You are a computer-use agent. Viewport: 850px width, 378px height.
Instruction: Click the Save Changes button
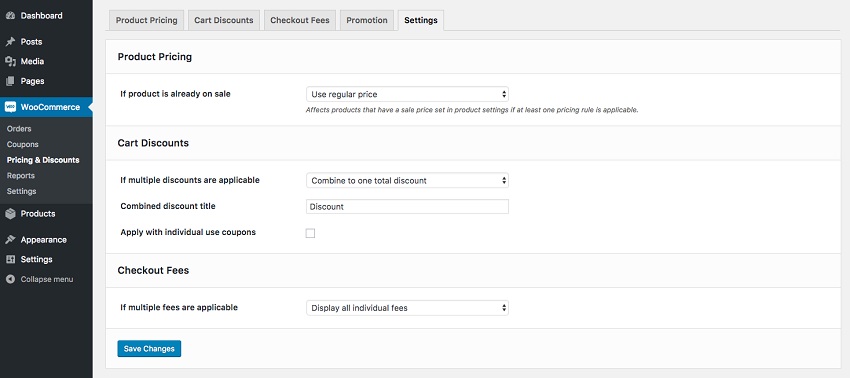click(x=149, y=349)
